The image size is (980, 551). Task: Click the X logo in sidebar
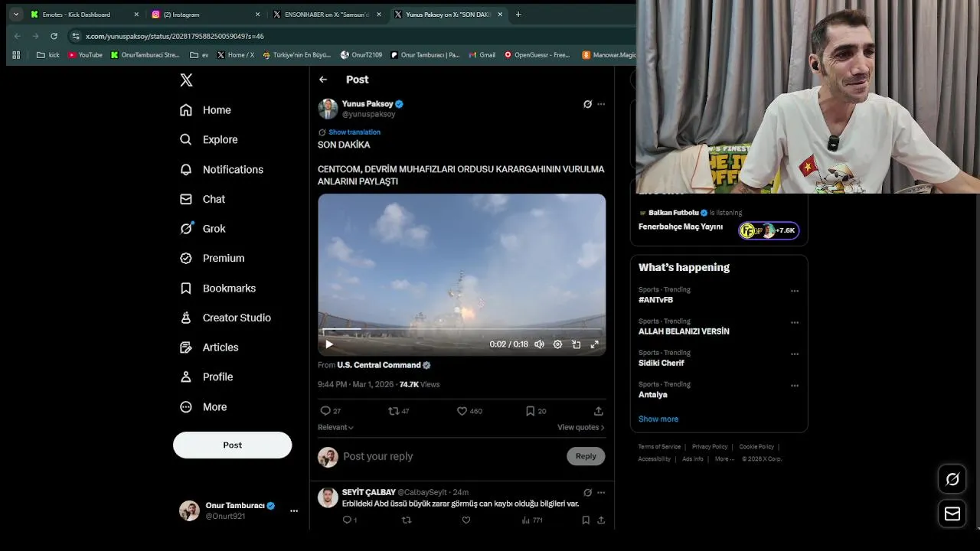pyautogui.click(x=186, y=80)
